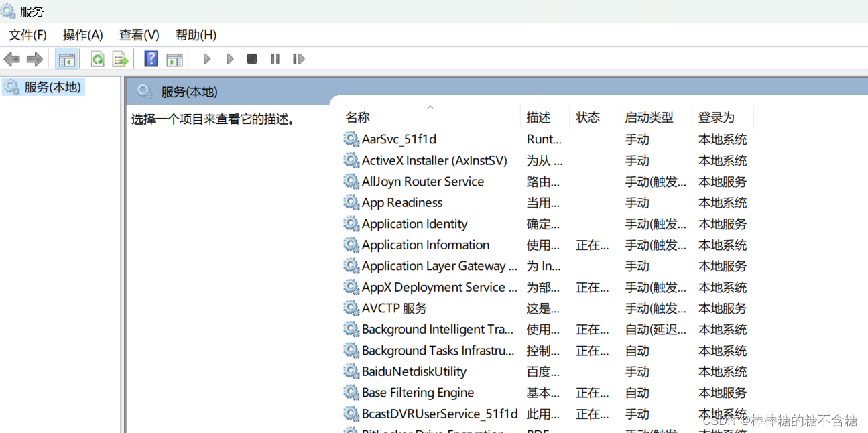
Task: Click the gear icon beside AllJoyn Router Service
Action: pyautogui.click(x=351, y=181)
